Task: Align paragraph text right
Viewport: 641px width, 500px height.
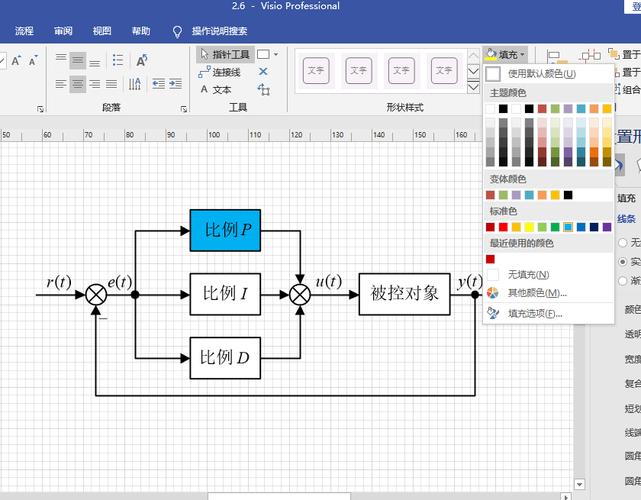Action: click(94, 84)
